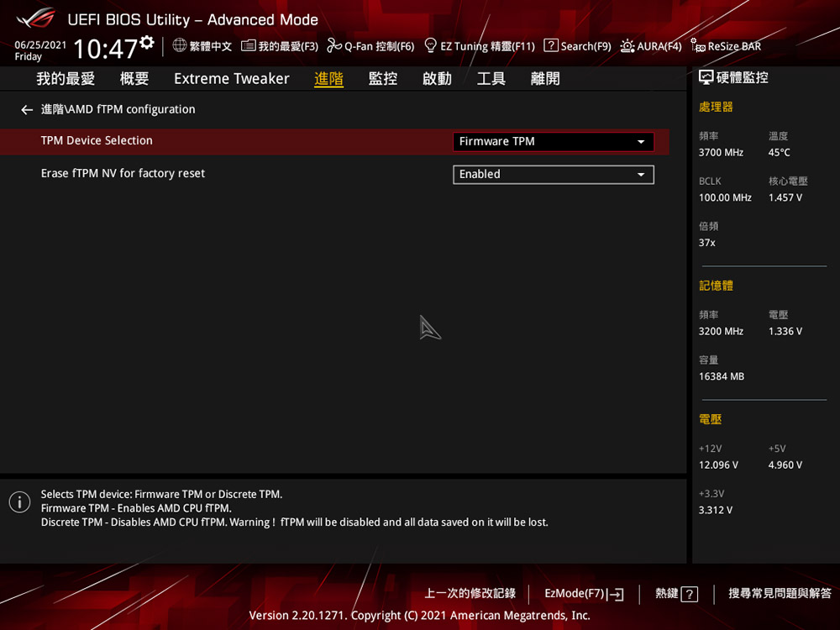This screenshot has height=630, width=840.
Task: Click the Search question mark icon
Action: click(551, 45)
